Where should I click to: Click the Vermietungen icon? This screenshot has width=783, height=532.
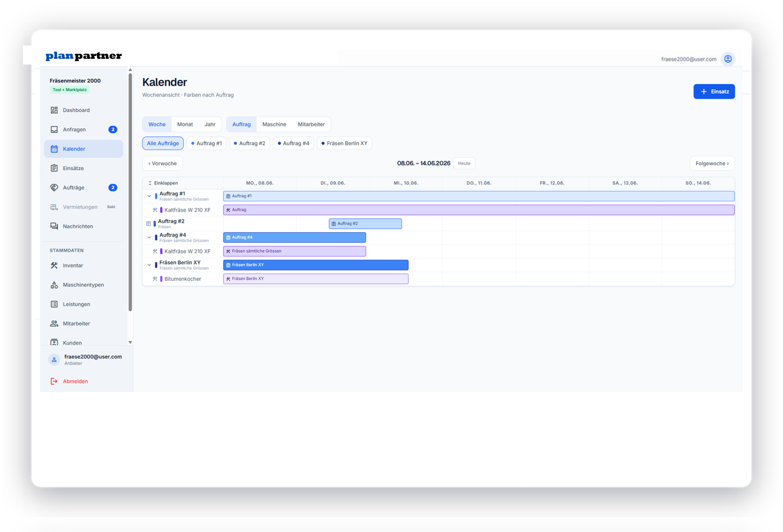(x=54, y=207)
